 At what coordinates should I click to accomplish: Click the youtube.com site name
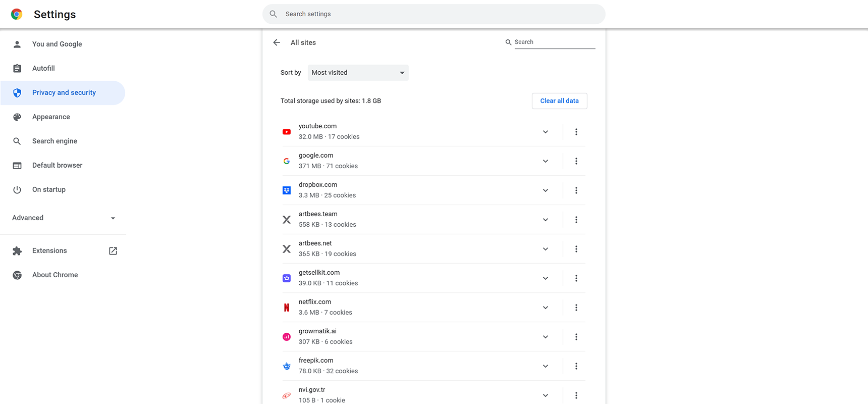tap(317, 126)
